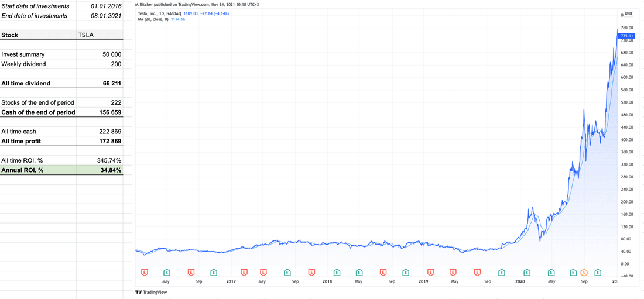Select the Start date of investments label
The image size is (644, 299).
[38, 6]
